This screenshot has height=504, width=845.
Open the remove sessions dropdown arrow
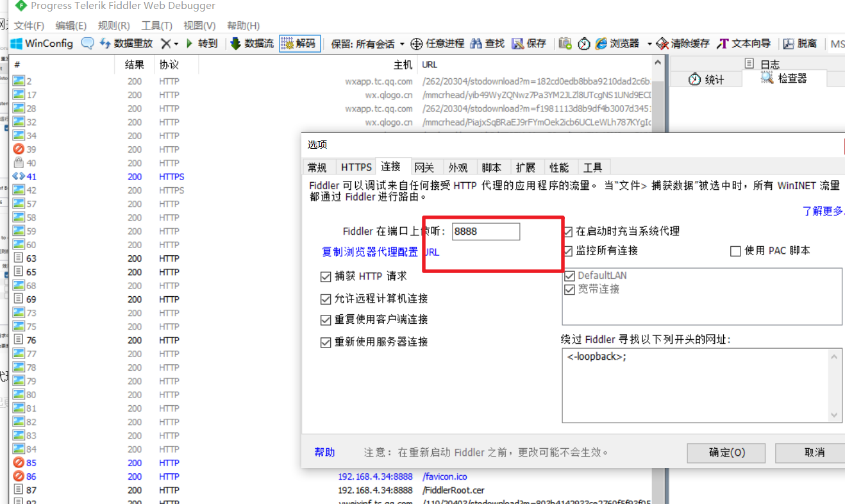tap(176, 44)
